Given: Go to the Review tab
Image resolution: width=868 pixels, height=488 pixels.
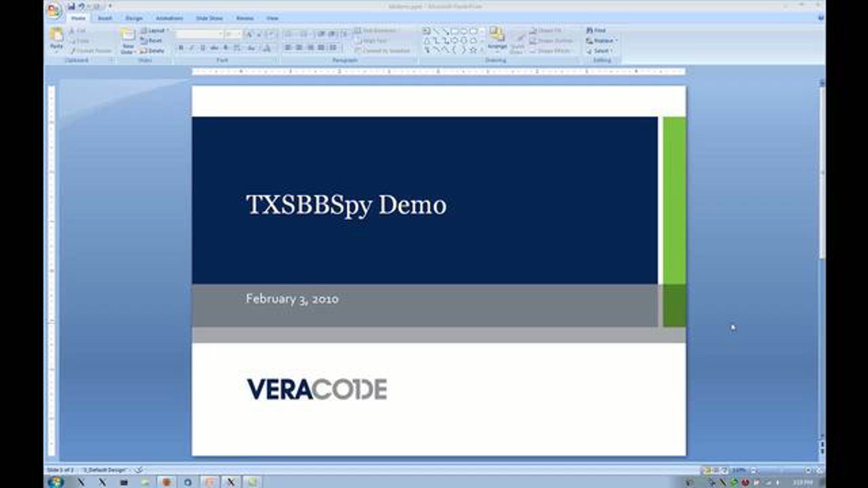Looking at the screenshot, I should coord(245,18).
